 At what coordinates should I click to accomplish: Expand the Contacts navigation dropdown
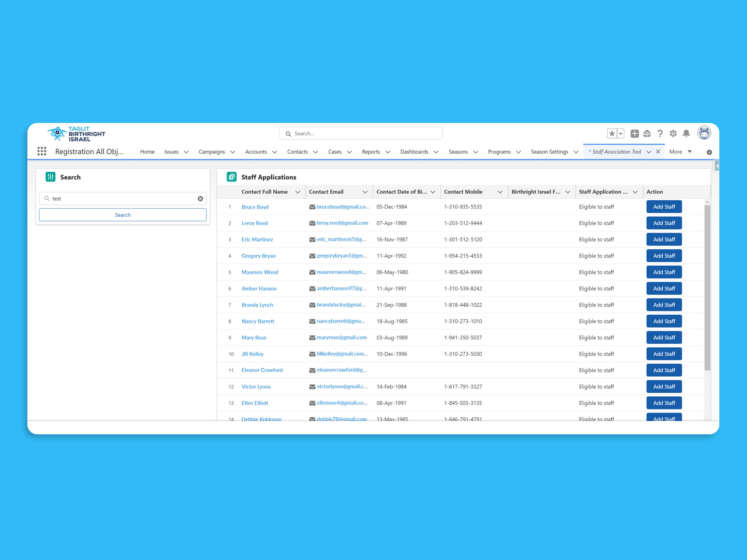315,152
